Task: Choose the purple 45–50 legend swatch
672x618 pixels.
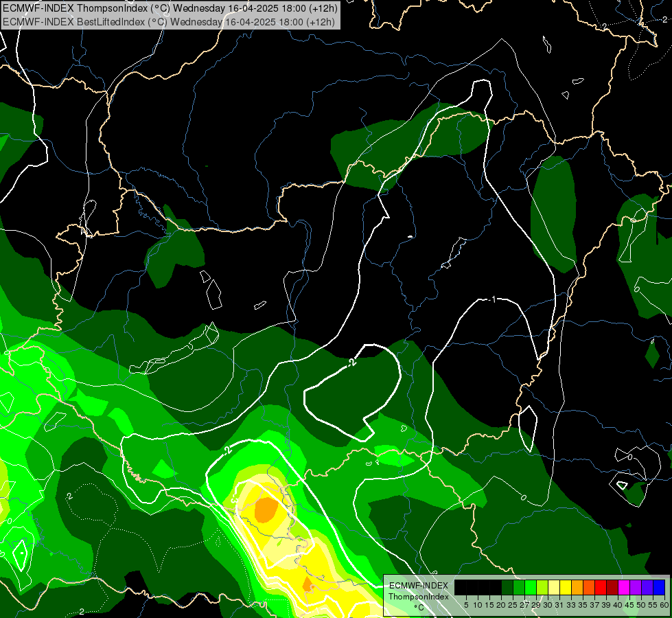Action: tap(636, 587)
